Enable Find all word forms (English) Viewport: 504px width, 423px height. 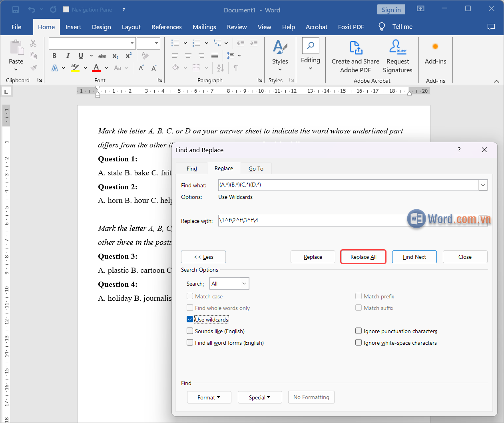pos(190,343)
